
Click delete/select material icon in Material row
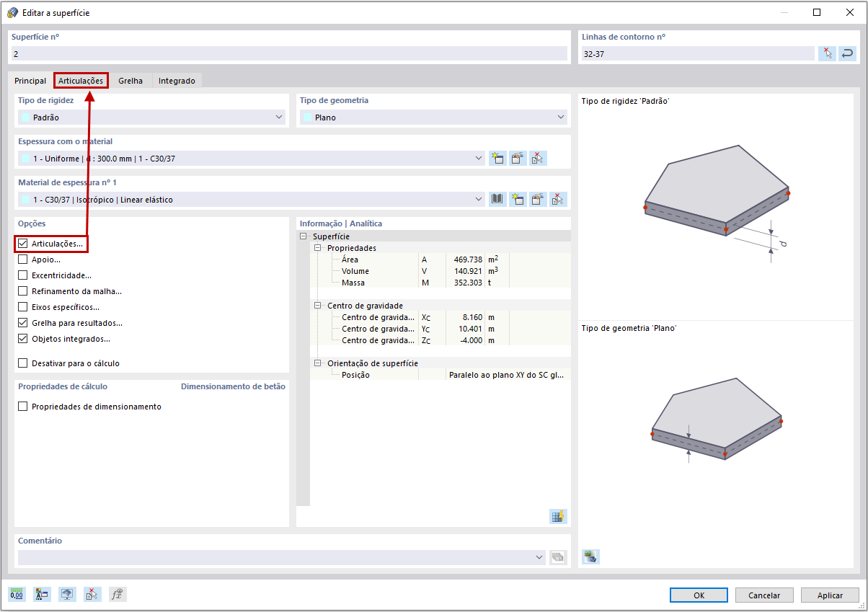tap(558, 200)
